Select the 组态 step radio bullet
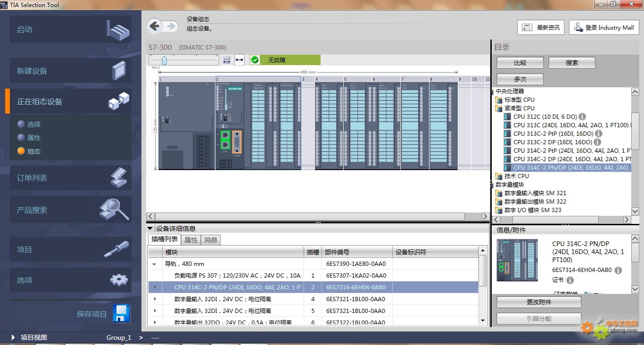 (x=21, y=151)
